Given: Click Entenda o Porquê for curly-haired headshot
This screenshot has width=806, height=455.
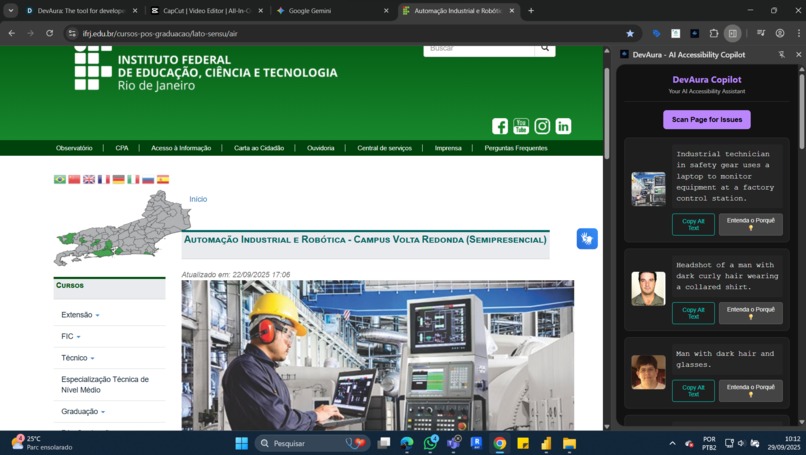Looking at the screenshot, I should [750, 313].
